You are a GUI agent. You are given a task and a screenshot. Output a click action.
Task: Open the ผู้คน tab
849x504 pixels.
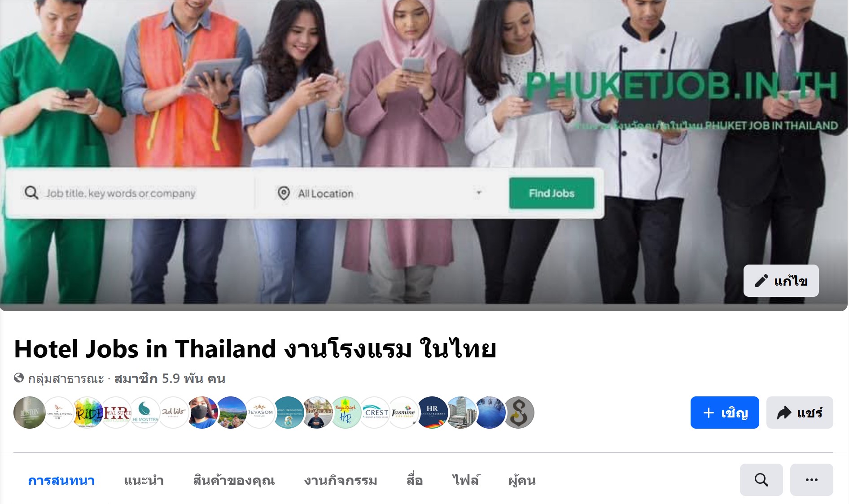(x=522, y=480)
